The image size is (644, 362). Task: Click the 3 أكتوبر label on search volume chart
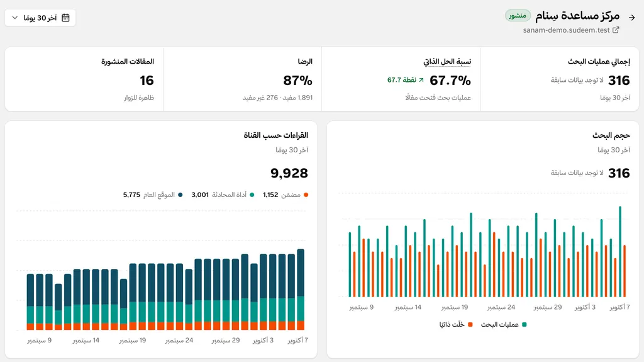pyautogui.click(x=585, y=307)
